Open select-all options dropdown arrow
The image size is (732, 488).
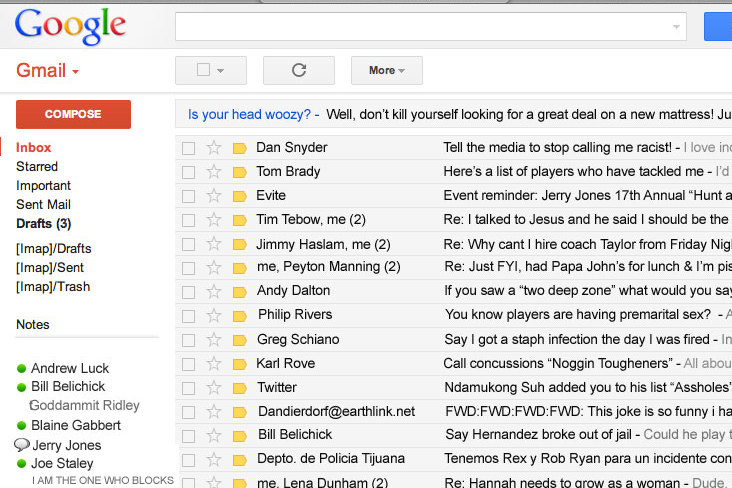pyautogui.click(x=220, y=71)
